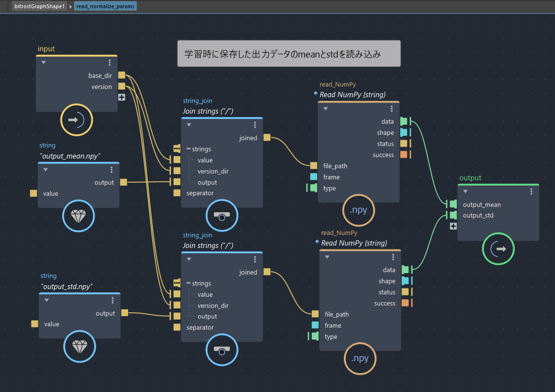Click value input port of output_mean.npy node
Image resolution: width=555 pixels, height=392 pixels.
click(34, 193)
